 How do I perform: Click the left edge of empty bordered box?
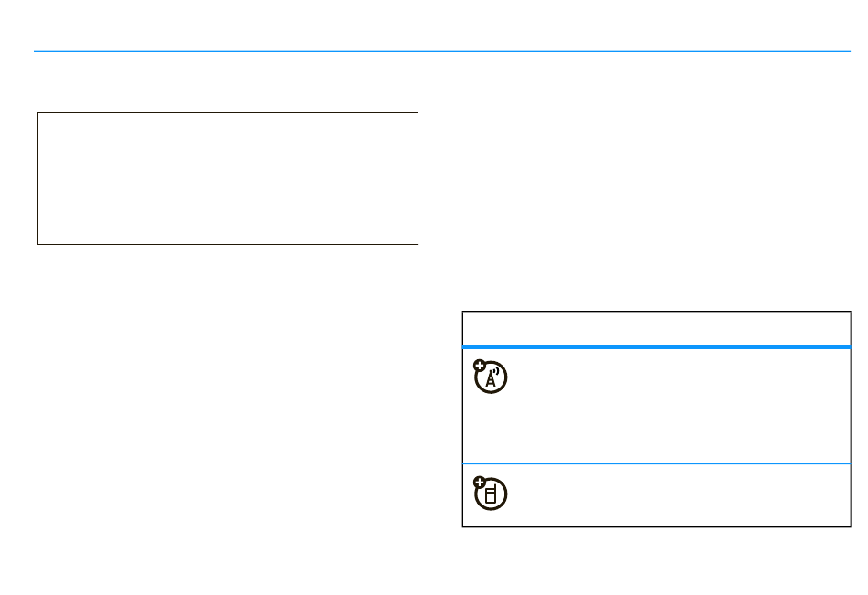coord(37,178)
